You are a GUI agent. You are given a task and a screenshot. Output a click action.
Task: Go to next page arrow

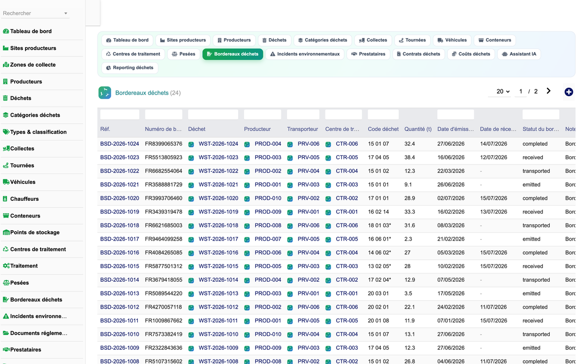pyautogui.click(x=548, y=91)
